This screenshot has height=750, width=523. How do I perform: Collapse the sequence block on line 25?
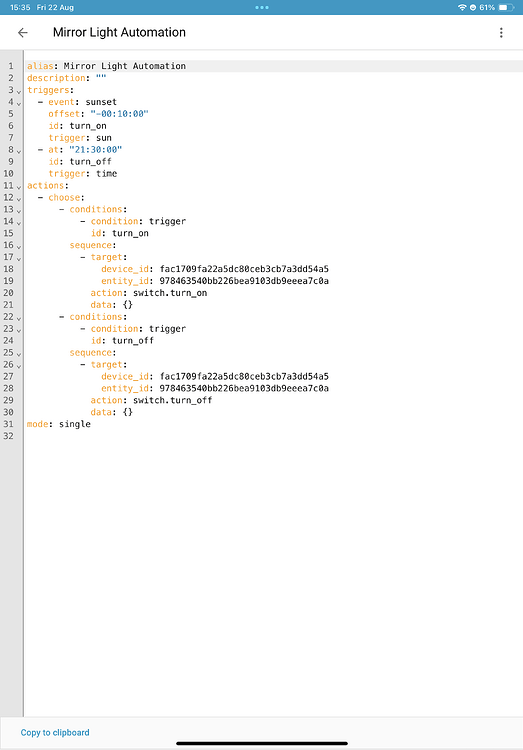coord(19,354)
